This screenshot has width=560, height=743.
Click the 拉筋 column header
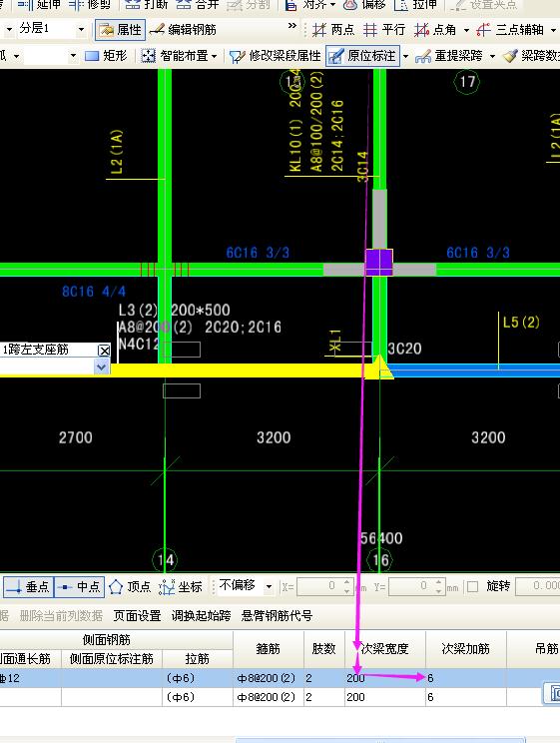(x=197, y=659)
